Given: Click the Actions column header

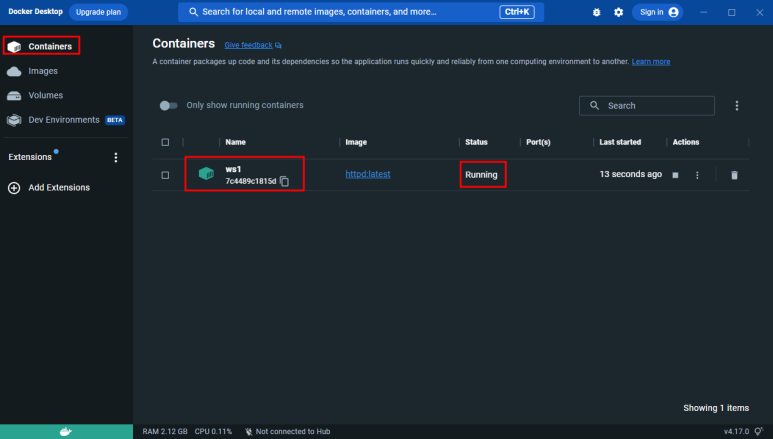Looking at the screenshot, I should [x=686, y=142].
